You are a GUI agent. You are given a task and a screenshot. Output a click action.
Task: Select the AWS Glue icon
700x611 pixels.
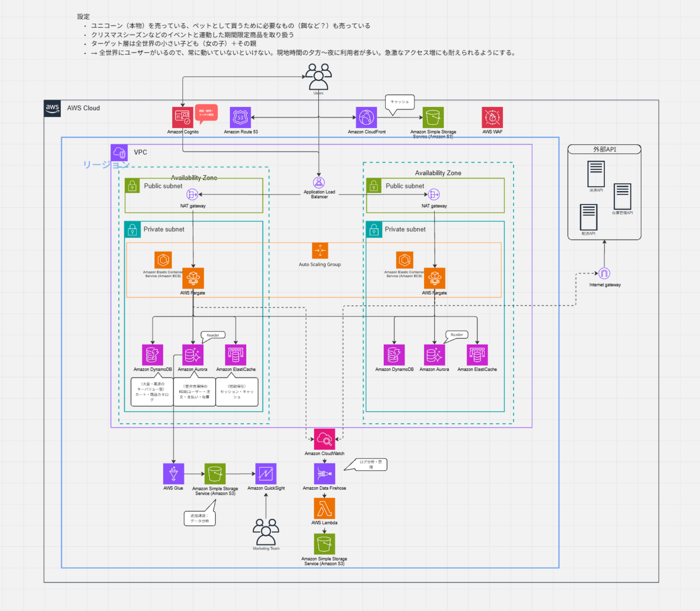[x=173, y=473]
